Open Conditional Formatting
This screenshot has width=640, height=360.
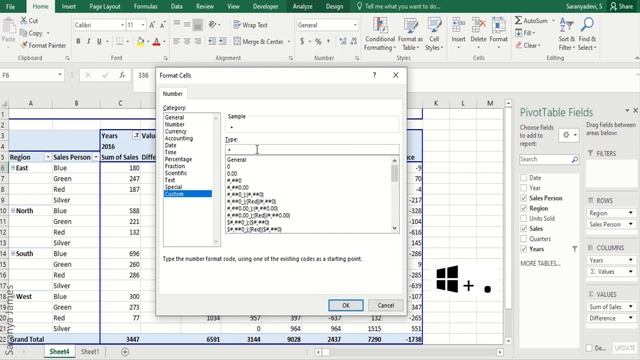(x=380, y=34)
